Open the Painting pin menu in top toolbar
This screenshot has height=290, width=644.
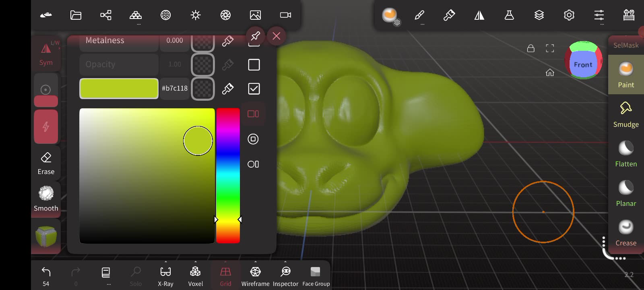pos(449,15)
